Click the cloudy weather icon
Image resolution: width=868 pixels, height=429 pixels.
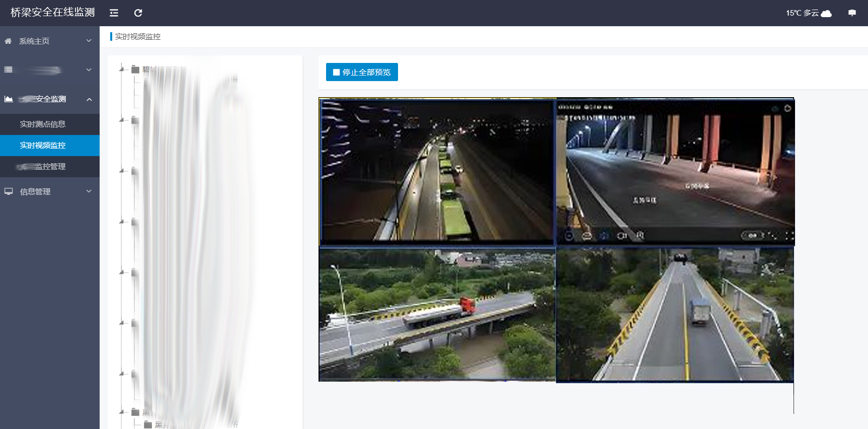click(826, 14)
